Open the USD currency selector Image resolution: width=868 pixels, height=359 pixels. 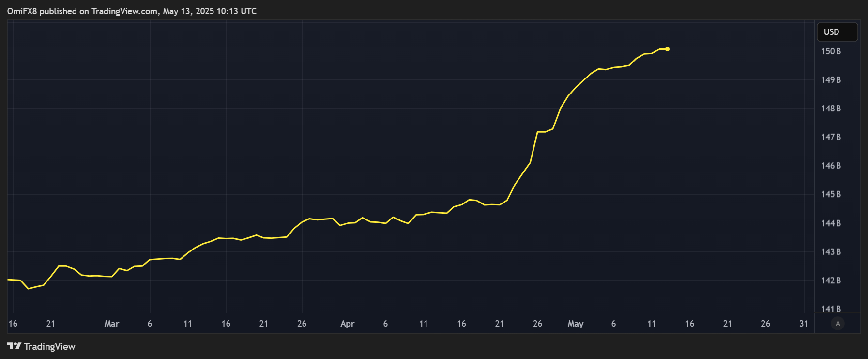tap(838, 32)
